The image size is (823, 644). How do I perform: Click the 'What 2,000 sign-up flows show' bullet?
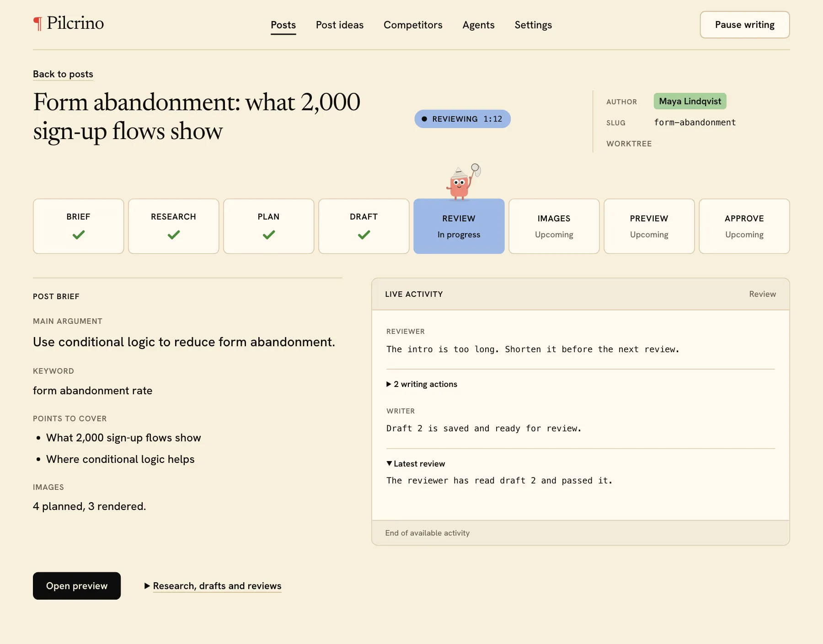(x=123, y=438)
